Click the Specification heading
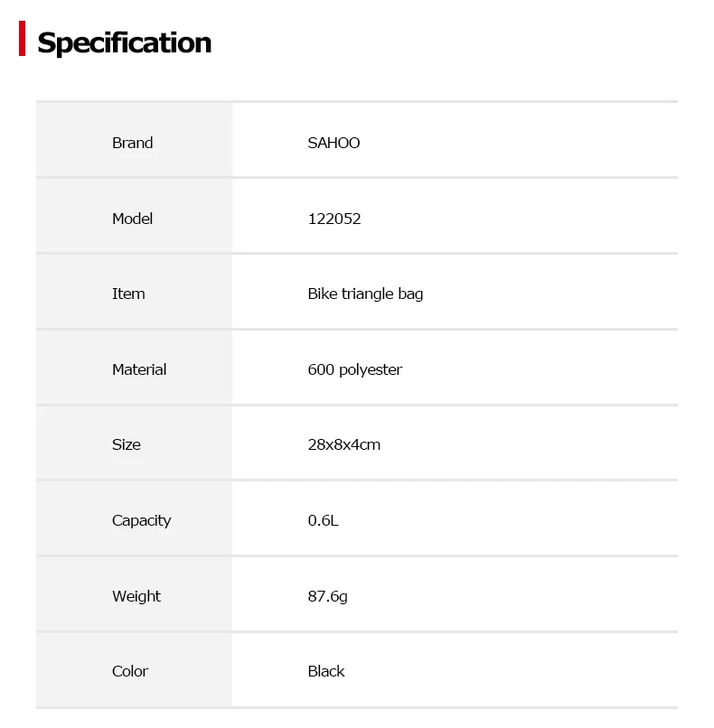The image size is (714, 728). point(125,42)
